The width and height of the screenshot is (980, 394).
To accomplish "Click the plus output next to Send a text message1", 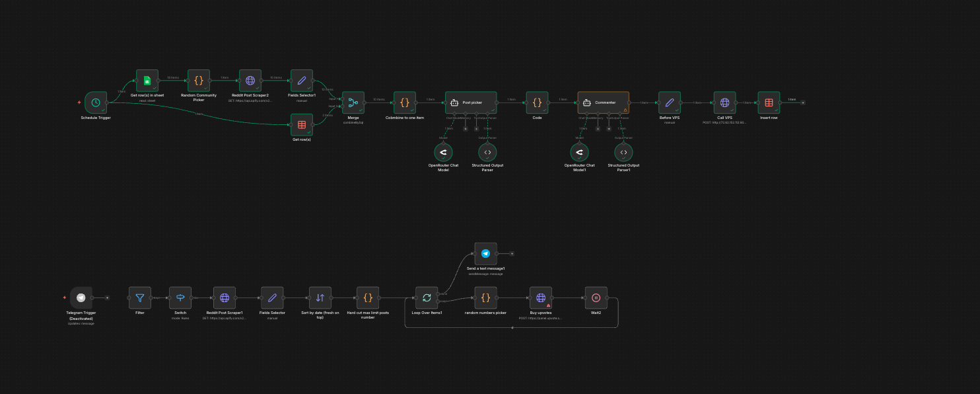I will [512, 254].
